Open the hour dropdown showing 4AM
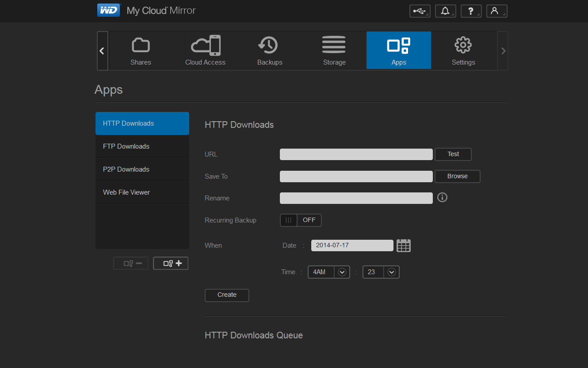The width and height of the screenshot is (588, 368). click(329, 272)
